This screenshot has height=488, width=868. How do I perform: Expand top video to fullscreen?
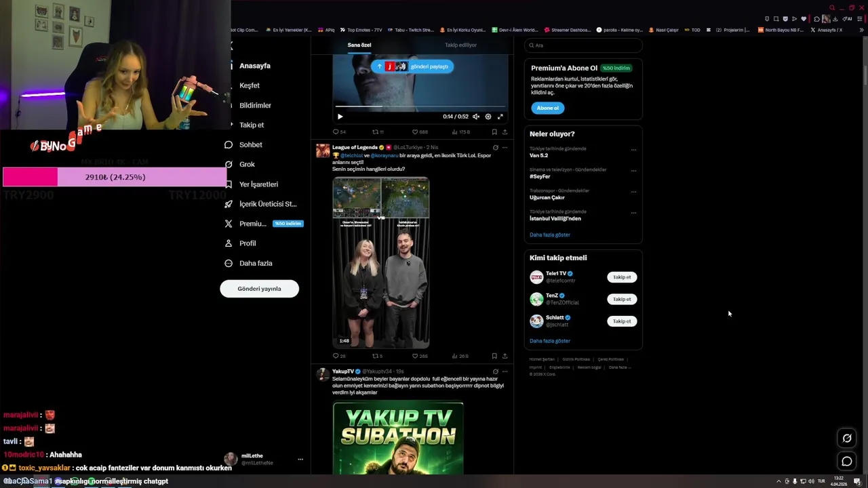pos(500,117)
